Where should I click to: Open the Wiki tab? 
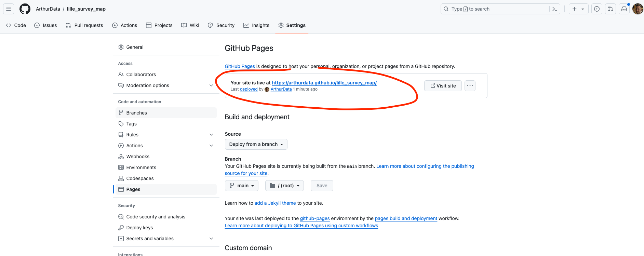[190, 25]
